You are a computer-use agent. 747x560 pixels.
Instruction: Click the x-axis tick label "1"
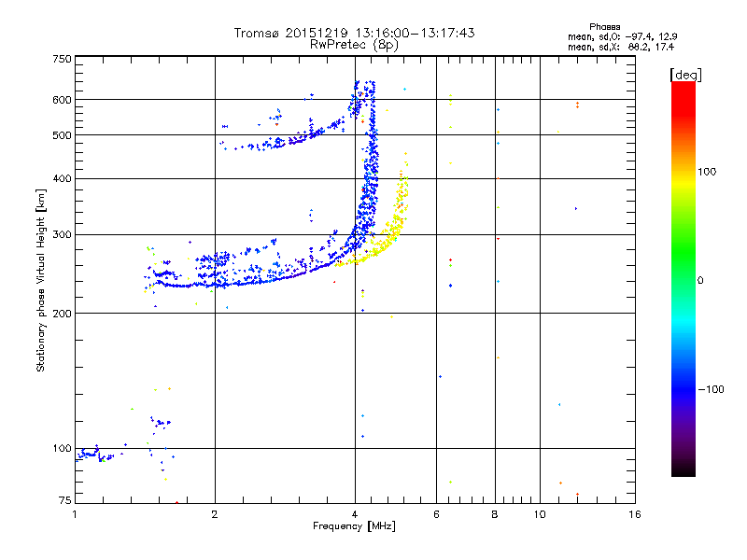75,514
